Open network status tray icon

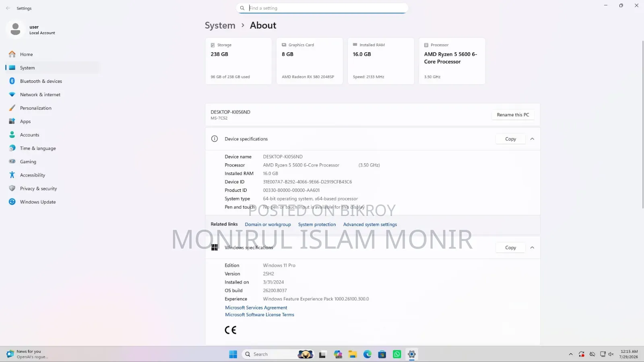click(603, 354)
